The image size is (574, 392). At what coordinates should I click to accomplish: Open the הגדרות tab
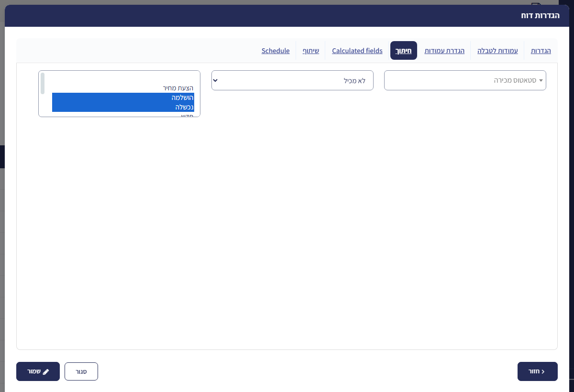pos(541,51)
